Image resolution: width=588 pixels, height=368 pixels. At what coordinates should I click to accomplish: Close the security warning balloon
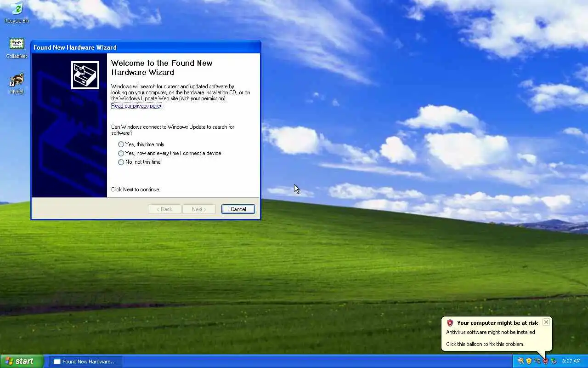click(546, 322)
